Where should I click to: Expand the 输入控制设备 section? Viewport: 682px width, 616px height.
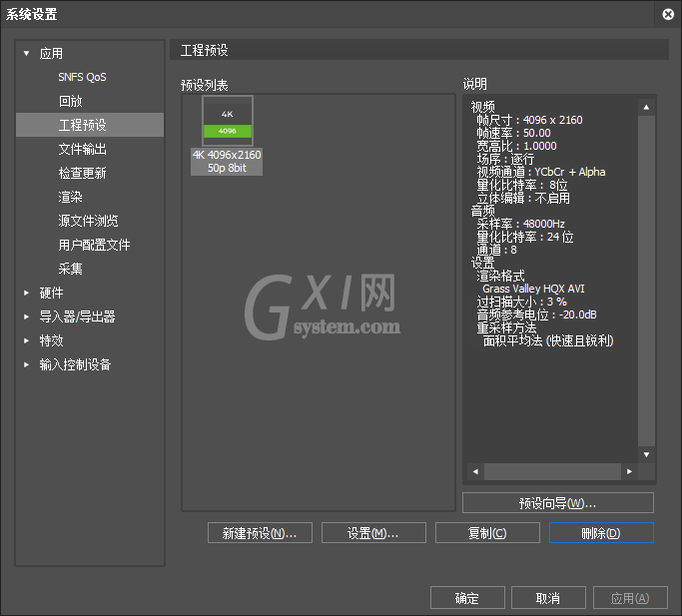(27, 364)
